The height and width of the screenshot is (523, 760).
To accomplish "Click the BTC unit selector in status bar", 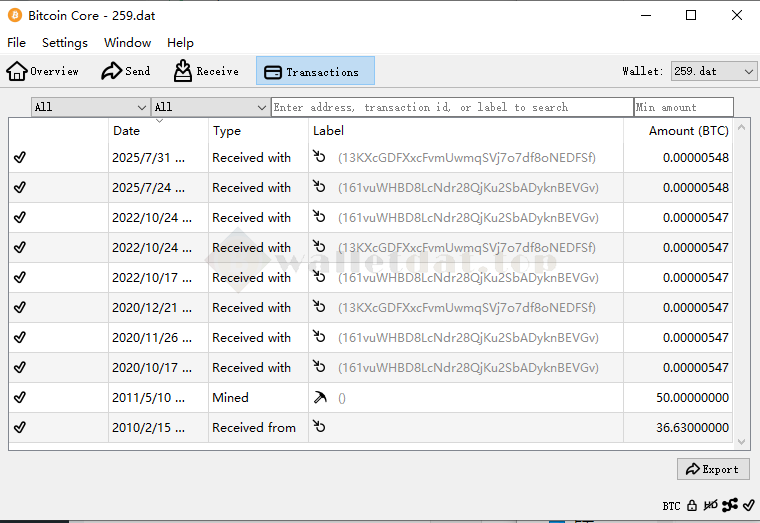I will [x=671, y=506].
